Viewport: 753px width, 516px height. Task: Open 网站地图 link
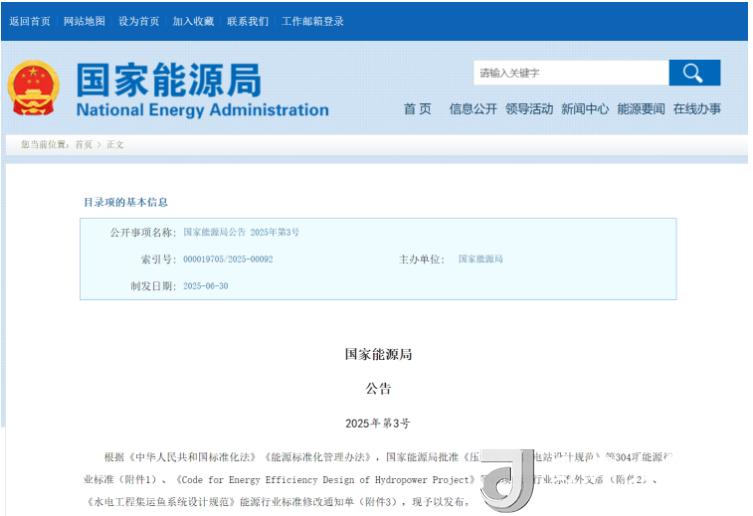85,21
